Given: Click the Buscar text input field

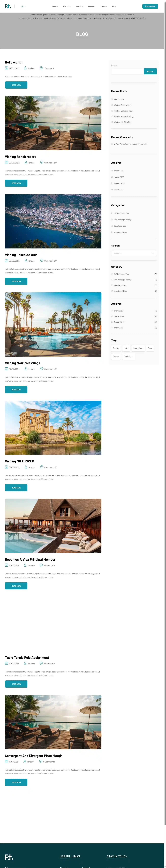Looking at the screenshot, I should coord(127,71).
